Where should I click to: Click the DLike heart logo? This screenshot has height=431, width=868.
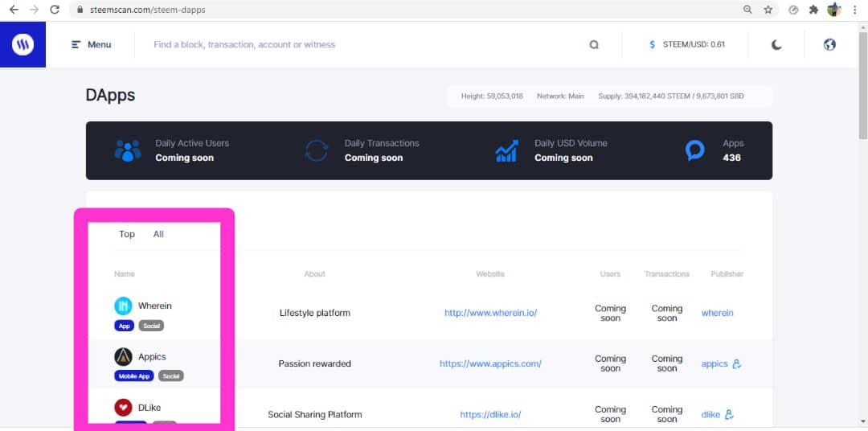[124, 408]
